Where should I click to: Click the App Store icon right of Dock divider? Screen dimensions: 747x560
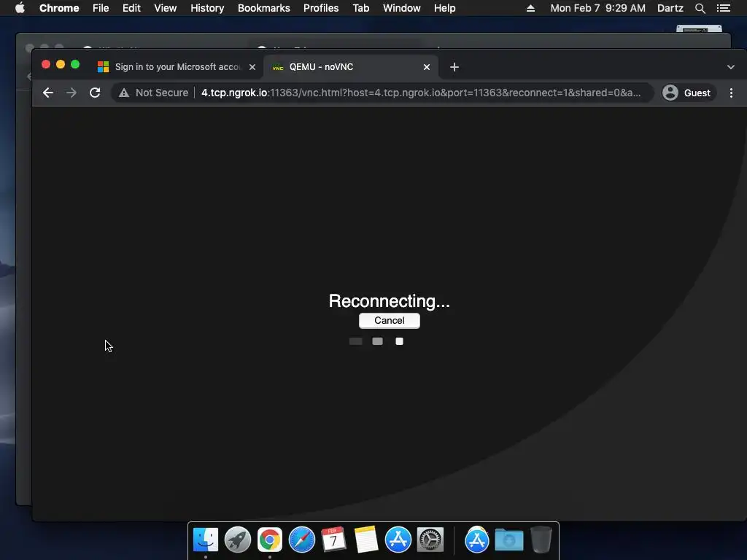[x=477, y=540]
